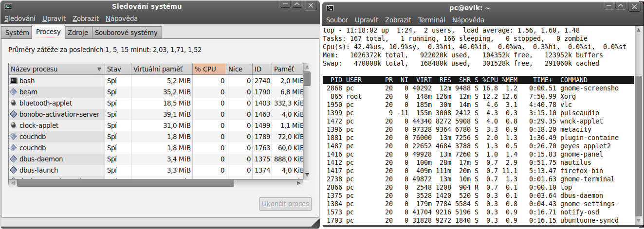Image resolution: width=644 pixels, height=229 pixels.
Task: Click the clock-applet process icon
Action: 14,125
